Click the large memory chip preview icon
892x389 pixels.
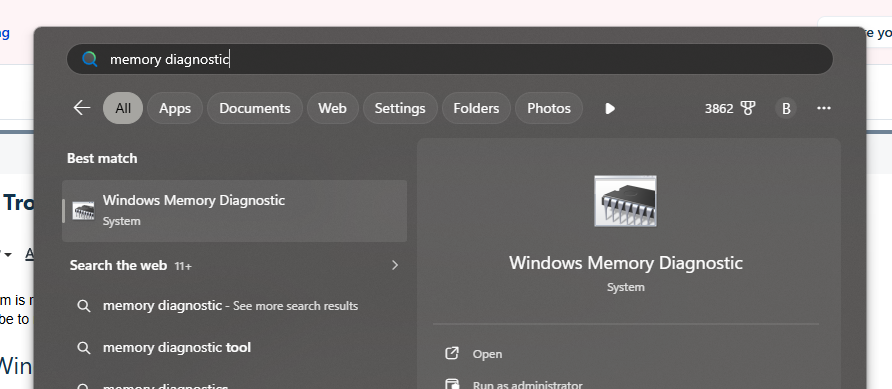625,201
